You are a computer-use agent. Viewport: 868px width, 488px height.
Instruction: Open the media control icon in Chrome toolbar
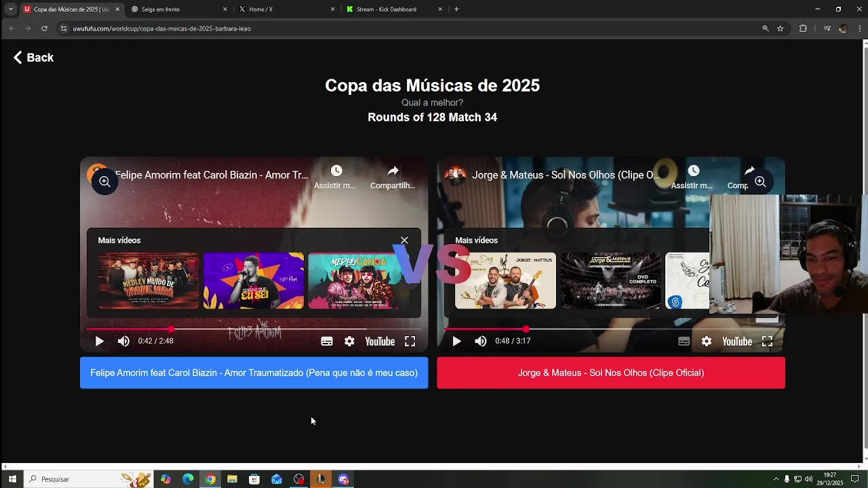coord(827,28)
